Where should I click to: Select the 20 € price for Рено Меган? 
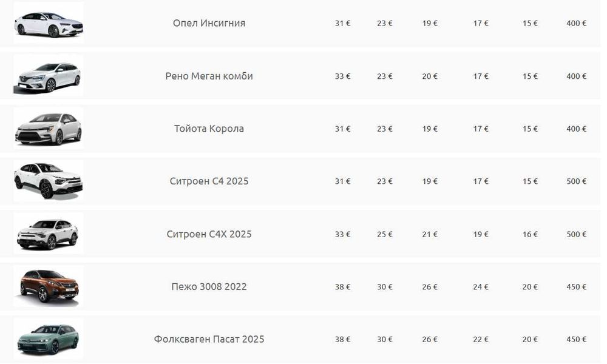(x=430, y=76)
